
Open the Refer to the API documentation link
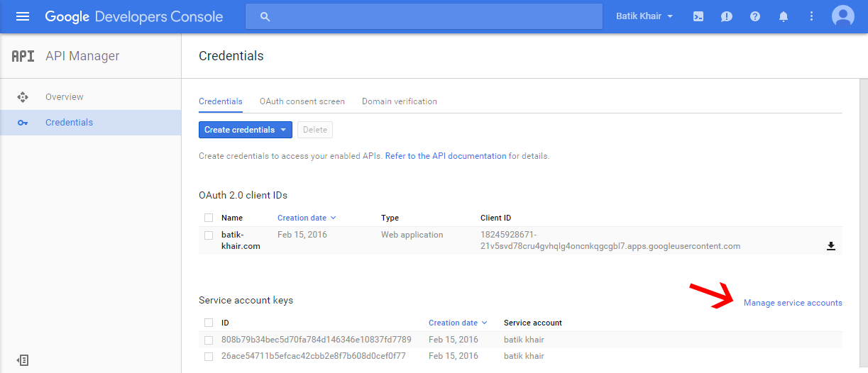point(446,156)
